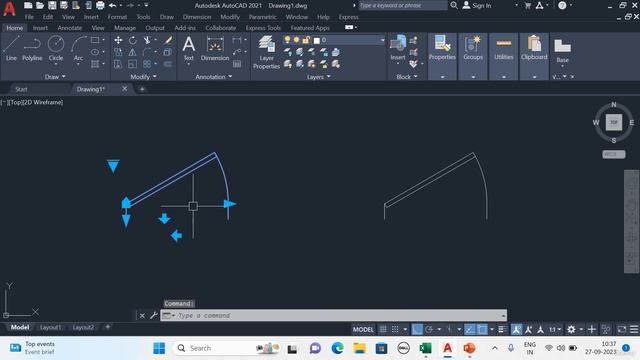Viewport: 640px width, 360px height.
Task: Click the Undo arrow icon
Action: tap(113, 5)
